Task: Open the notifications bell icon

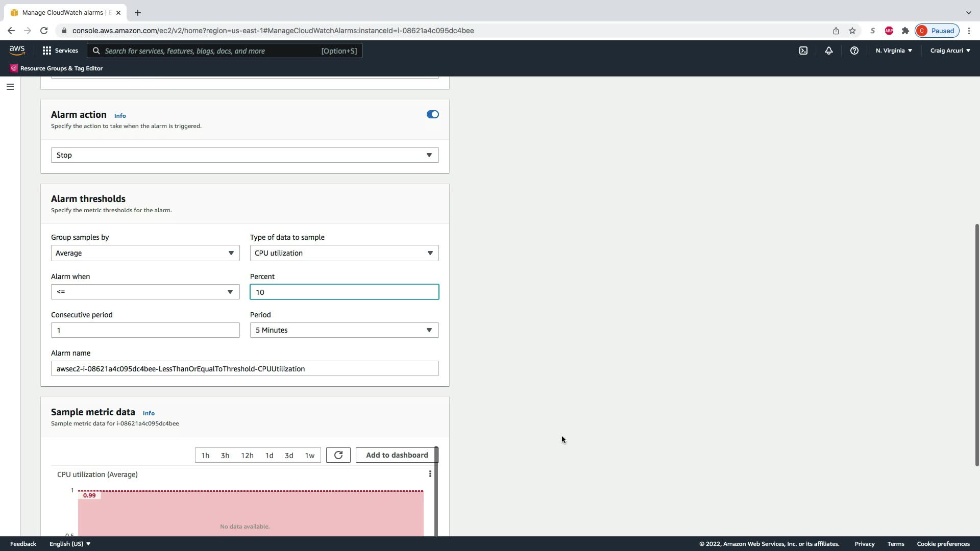Action: click(x=828, y=51)
